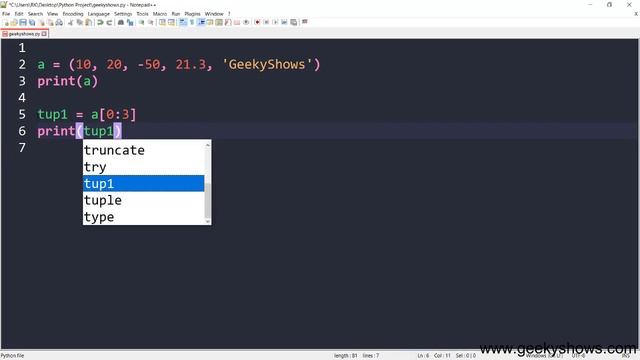Open the Macro menu
Viewport: 640px width, 360px height.
pyautogui.click(x=160, y=14)
